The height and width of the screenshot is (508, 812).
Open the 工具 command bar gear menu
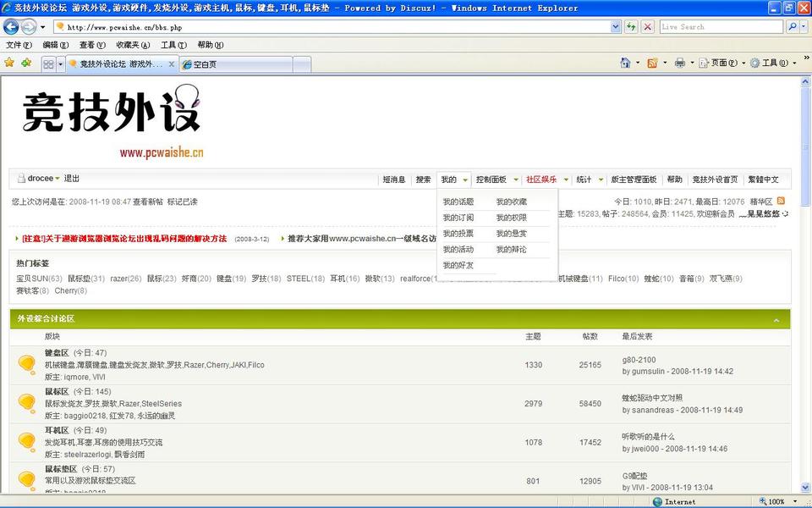(x=774, y=63)
